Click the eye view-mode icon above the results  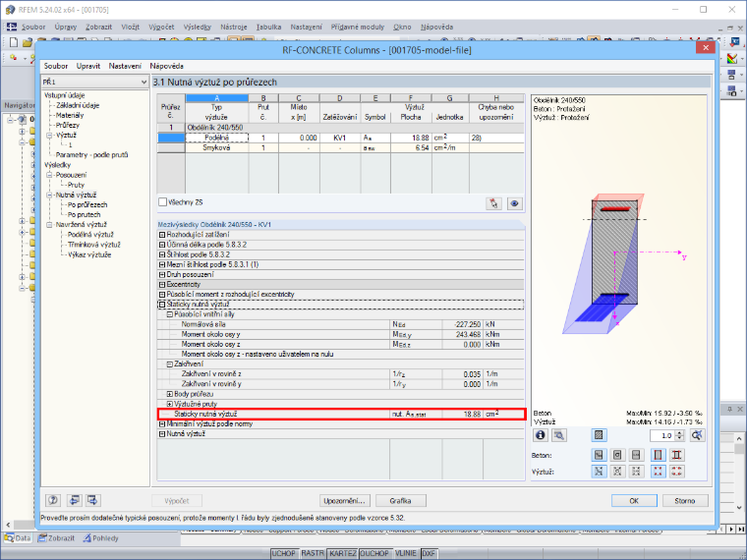pos(514,203)
